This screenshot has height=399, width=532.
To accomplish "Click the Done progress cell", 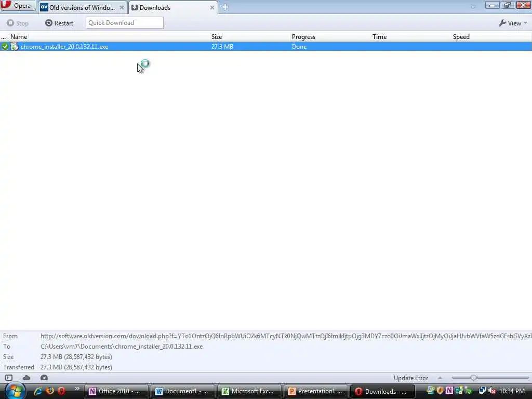I will pyautogui.click(x=299, y=46).
